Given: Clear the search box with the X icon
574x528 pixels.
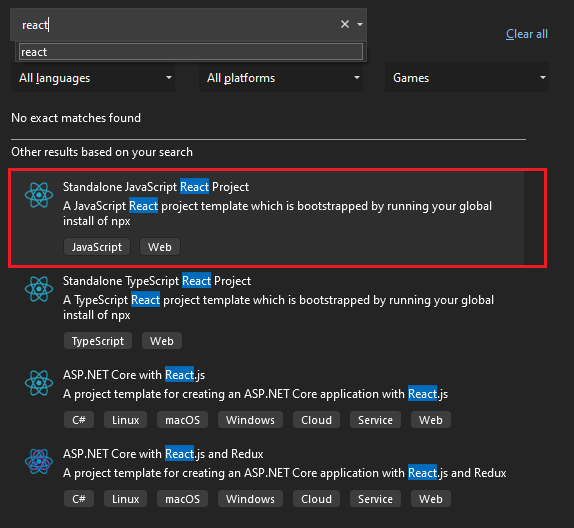Looking at the screenshot, I should coord(344,24).
